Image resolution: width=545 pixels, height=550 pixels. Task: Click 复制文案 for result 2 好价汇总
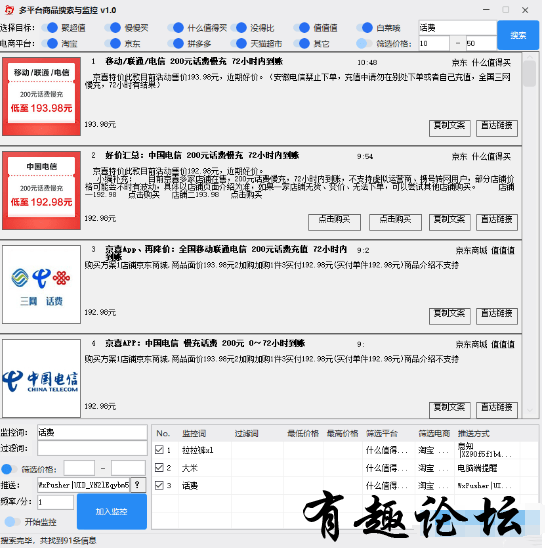pyautogui.click(x=450, y=222)
